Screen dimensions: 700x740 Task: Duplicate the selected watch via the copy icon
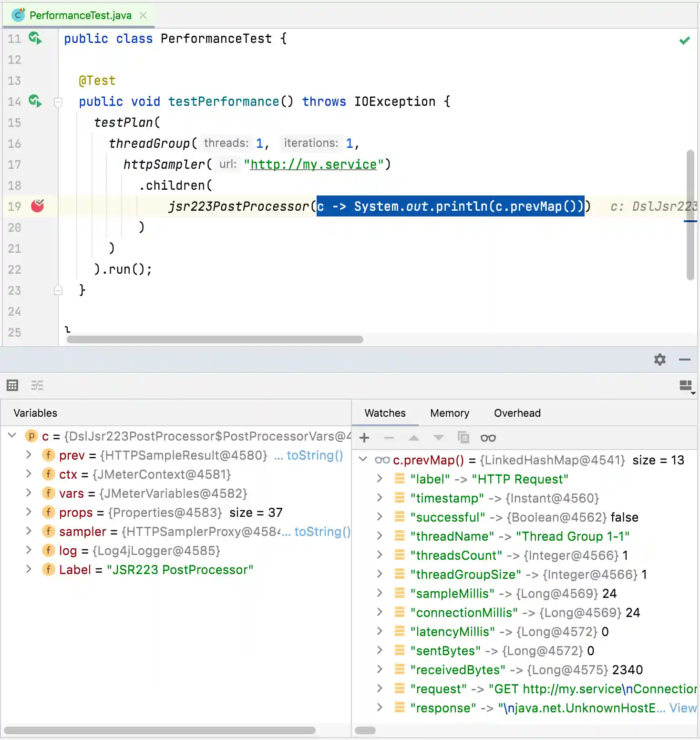(x=463, y=438)
